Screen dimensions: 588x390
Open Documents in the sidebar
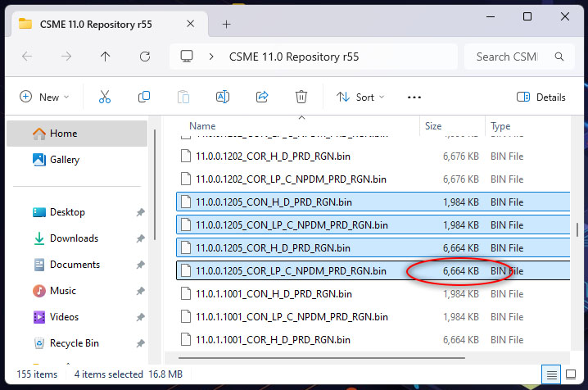tap(77, 265)
